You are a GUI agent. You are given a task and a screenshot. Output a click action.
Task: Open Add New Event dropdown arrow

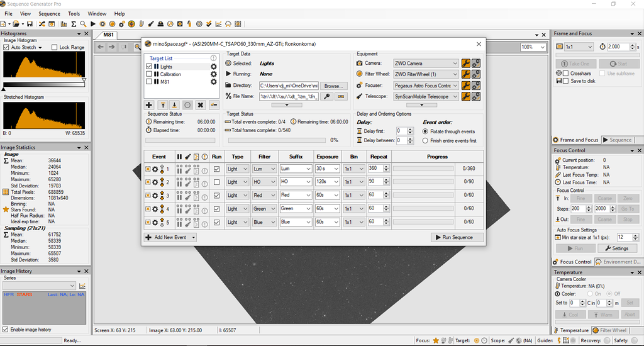(x=194, y=238)
